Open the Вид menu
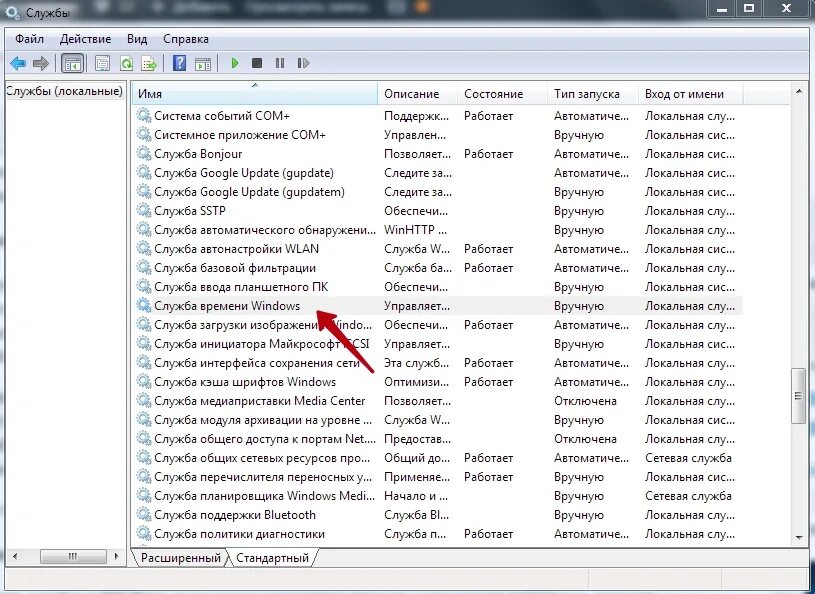 [137, 39]
